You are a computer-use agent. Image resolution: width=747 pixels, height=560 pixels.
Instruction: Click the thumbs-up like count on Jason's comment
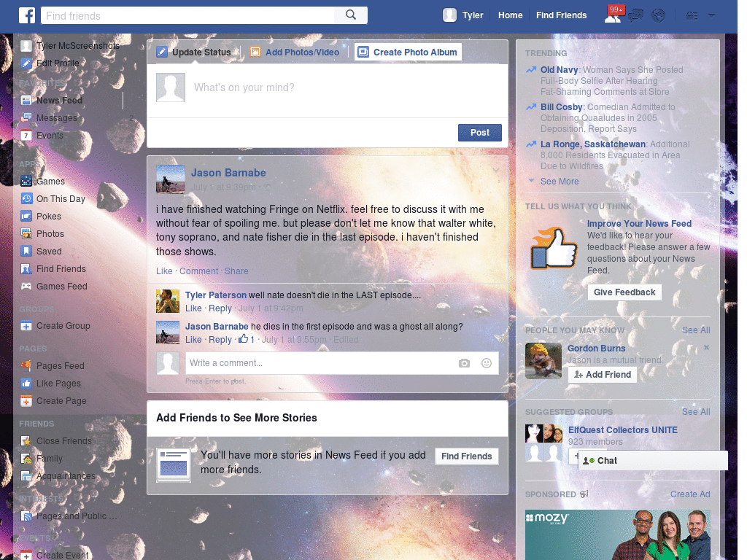[247, 339]
